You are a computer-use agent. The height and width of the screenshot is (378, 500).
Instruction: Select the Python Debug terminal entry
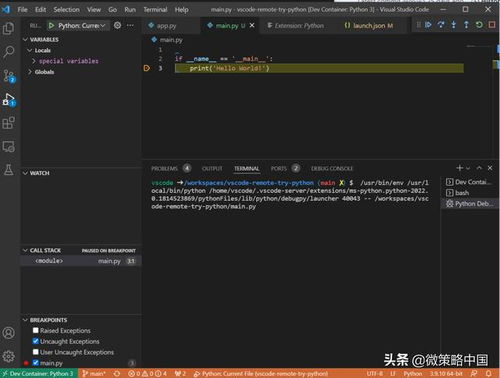click(x=469, y=203)
